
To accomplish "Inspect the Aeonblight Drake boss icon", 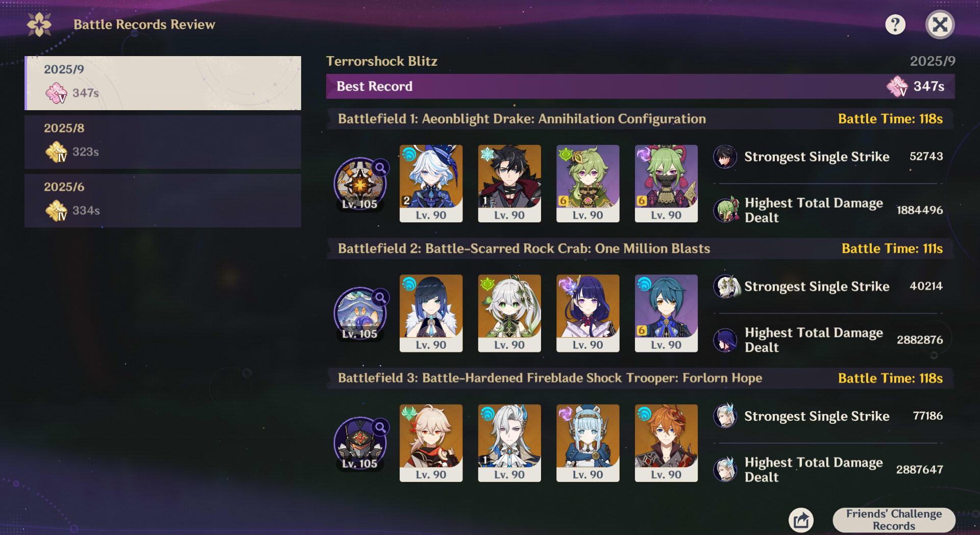I will (x=360, y=183).
